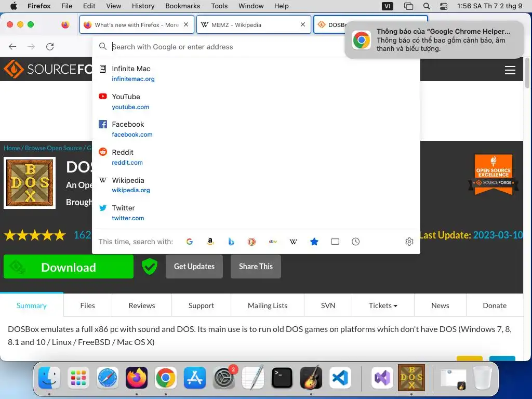This screenshot has width=532, height=399.
Task: Search this time with Bing icon
Action: pos(231,242)
